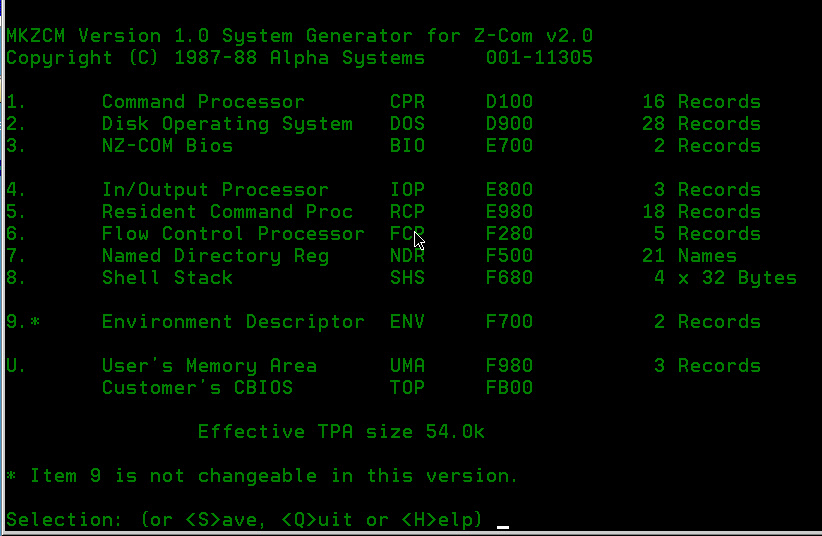Select the Shell Stack entry
Screen dimensions: 822x536
click(167, 278)
